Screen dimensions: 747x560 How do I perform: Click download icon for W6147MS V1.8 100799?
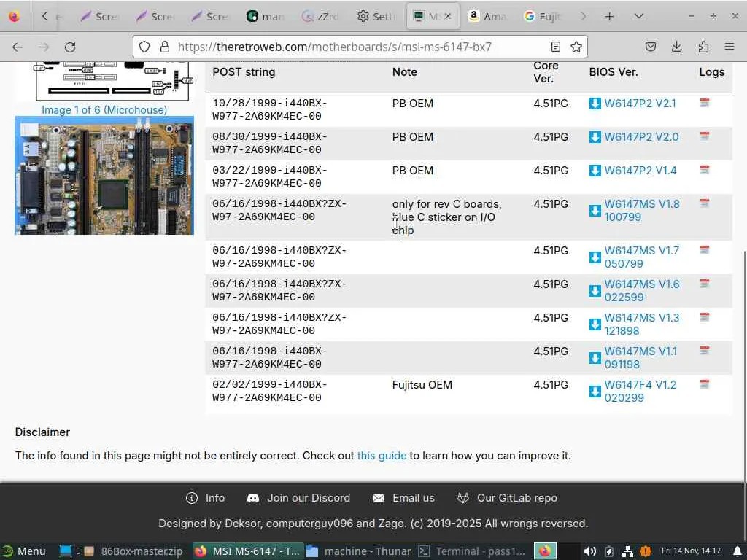pos(595,211)
